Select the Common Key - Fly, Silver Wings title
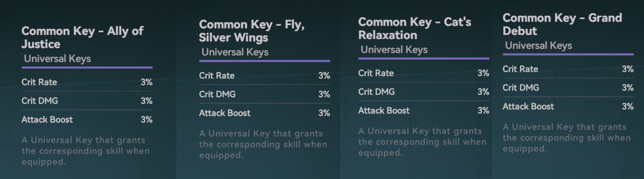 [x=252, y=31]
